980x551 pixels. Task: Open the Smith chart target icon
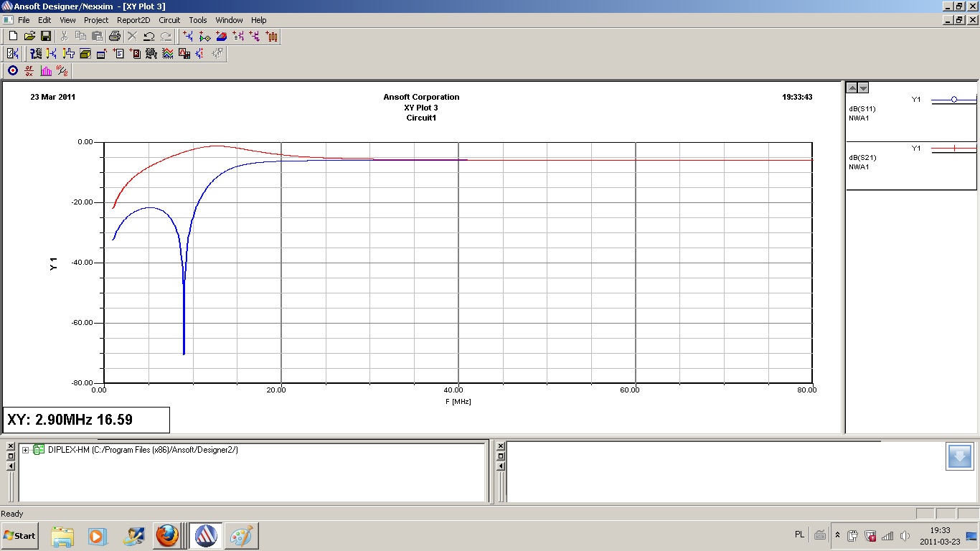click(x=13, y=70)
